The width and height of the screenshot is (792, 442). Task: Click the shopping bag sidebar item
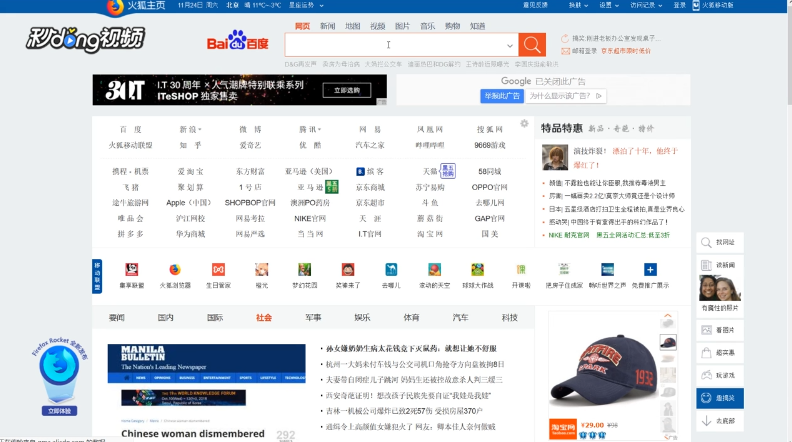pos(719,353)
